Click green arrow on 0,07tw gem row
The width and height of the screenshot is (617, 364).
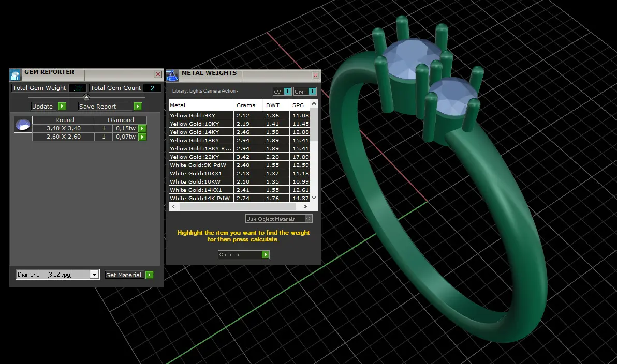pos(142,136)
